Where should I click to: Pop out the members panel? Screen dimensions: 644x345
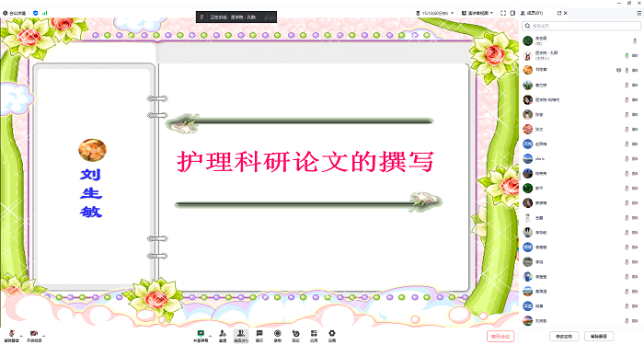(x=559, y=13)
